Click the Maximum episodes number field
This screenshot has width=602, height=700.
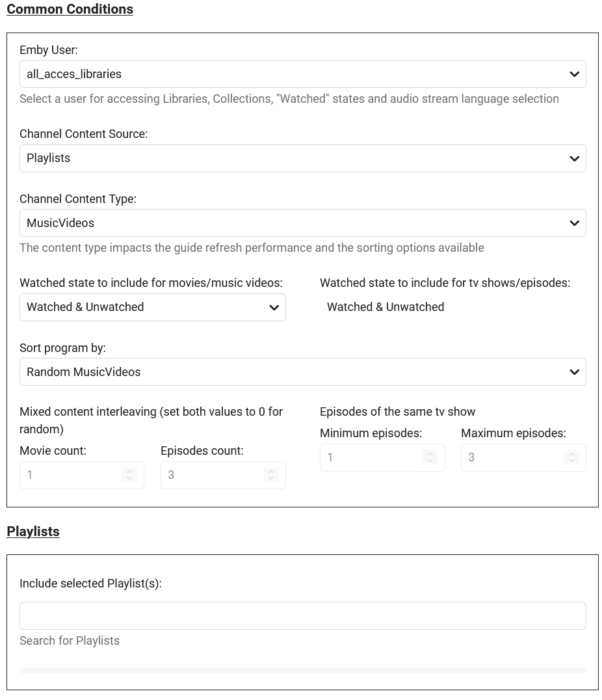512,458
